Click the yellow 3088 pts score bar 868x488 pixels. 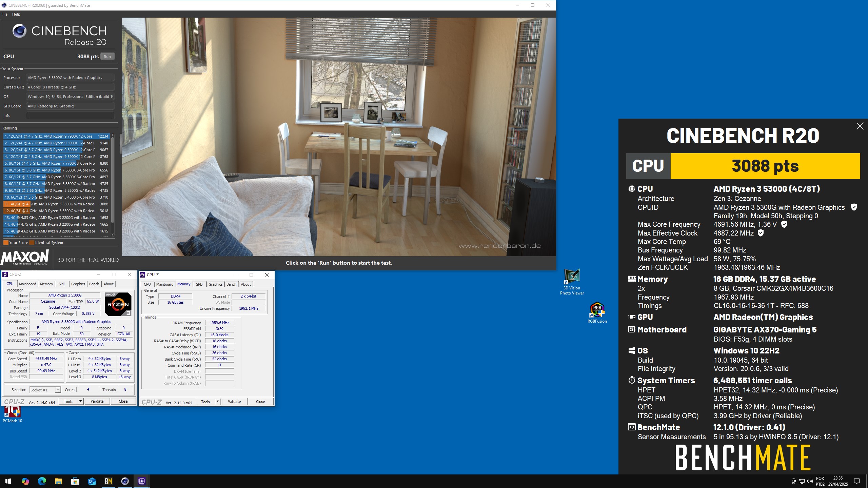[765, 166]
